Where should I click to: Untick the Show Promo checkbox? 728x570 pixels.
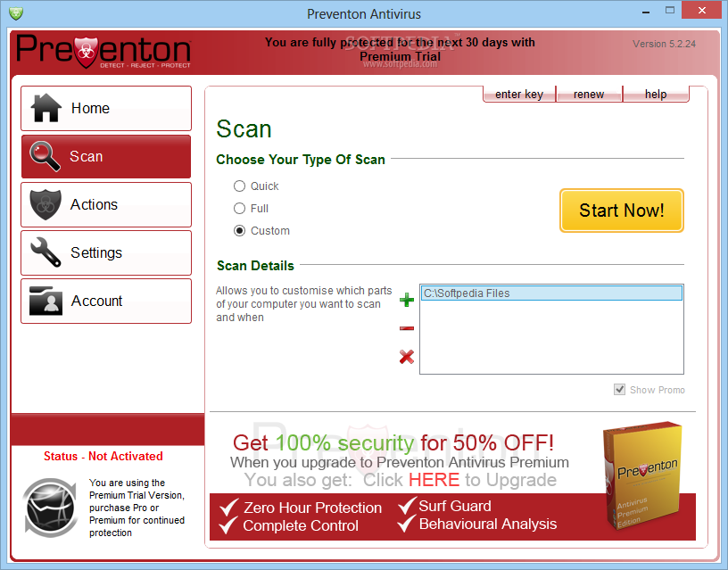pyautogui.click(x=619, y=390)
